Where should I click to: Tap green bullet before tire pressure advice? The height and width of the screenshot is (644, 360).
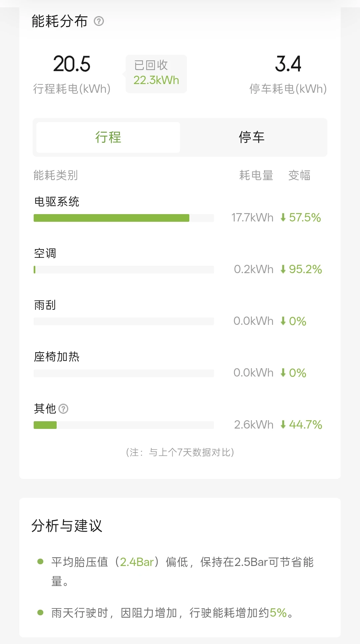pyautogui.click(x=41, y=562)
